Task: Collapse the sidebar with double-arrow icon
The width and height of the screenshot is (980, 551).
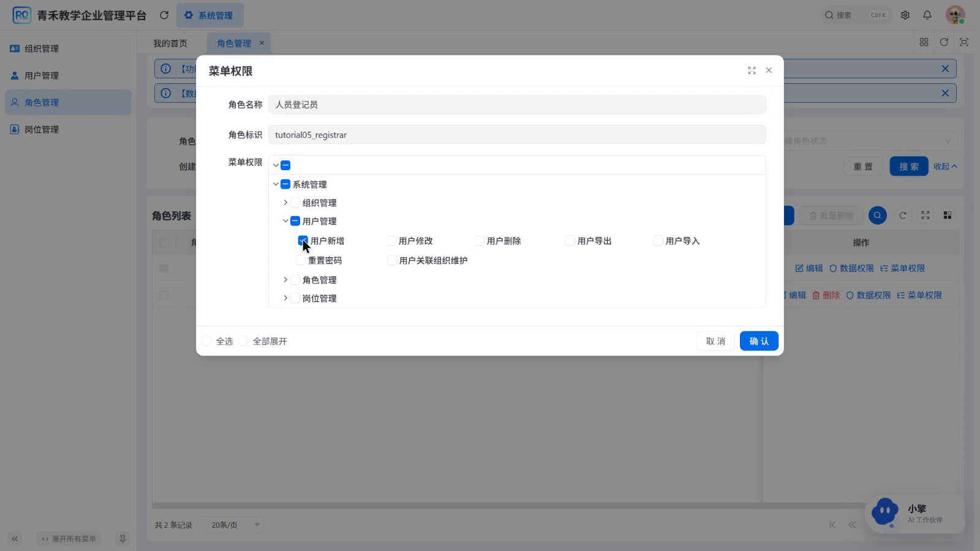Action: pyautogui.click(x=15, y=539)
